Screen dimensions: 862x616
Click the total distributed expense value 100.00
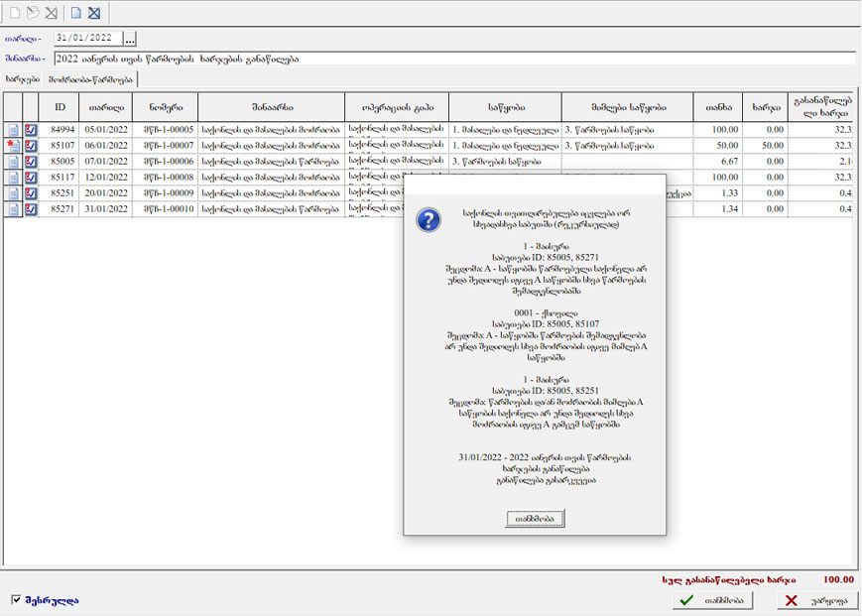838,579
